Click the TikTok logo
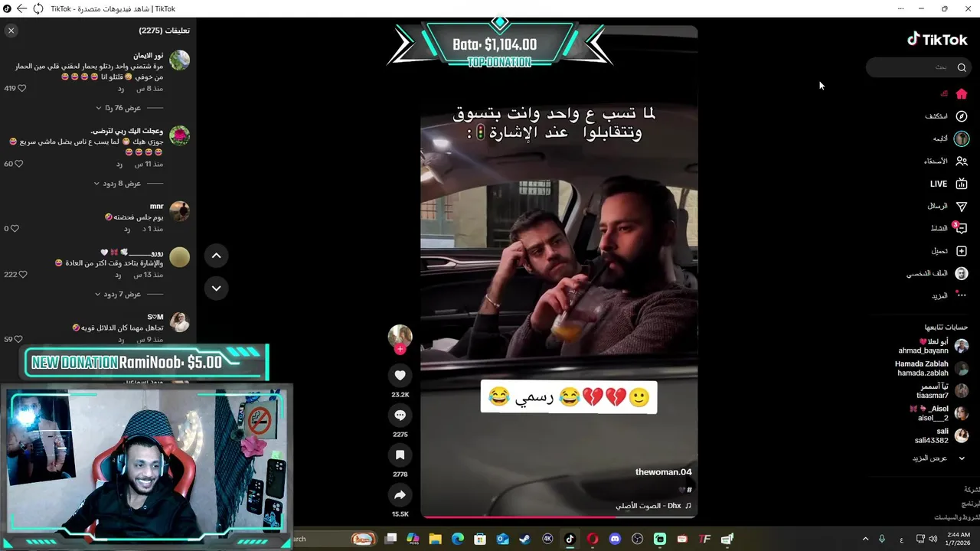 (x=937, y=40)
